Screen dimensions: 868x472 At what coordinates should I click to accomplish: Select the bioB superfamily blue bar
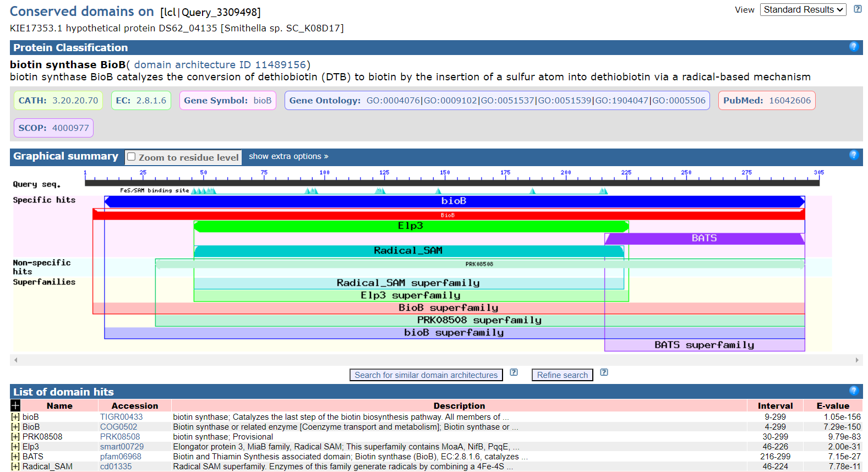455,332
